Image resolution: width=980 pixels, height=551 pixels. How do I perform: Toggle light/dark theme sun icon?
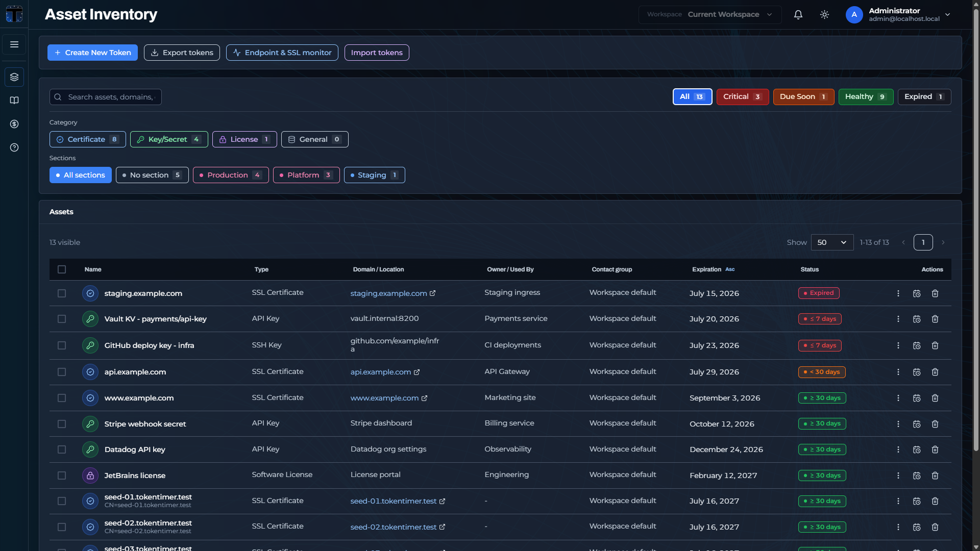824,15
